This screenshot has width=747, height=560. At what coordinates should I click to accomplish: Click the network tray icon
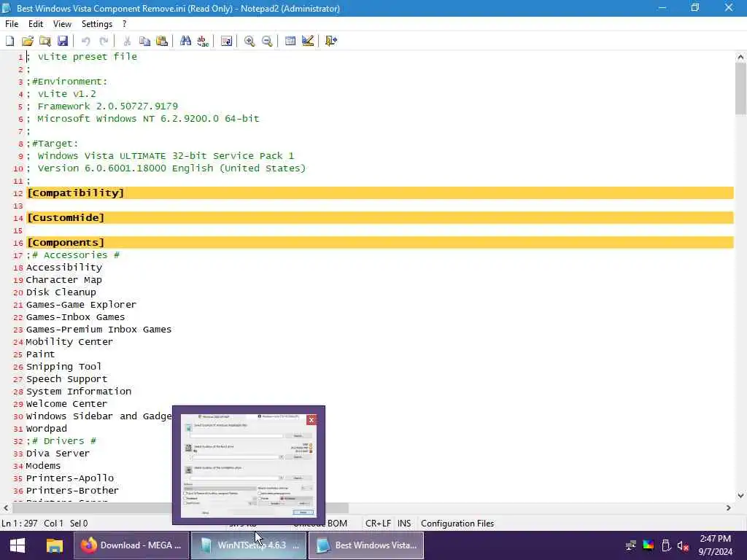tap(631, 545)
